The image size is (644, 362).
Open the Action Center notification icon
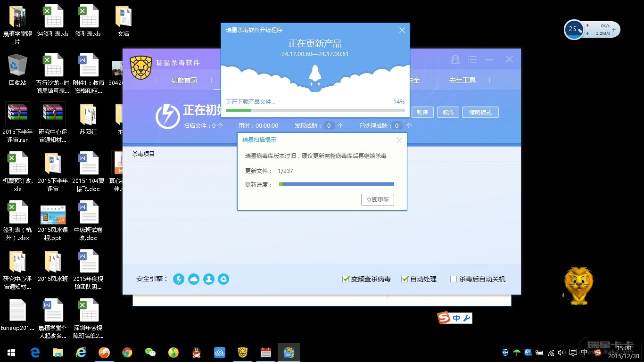[573, 353]
